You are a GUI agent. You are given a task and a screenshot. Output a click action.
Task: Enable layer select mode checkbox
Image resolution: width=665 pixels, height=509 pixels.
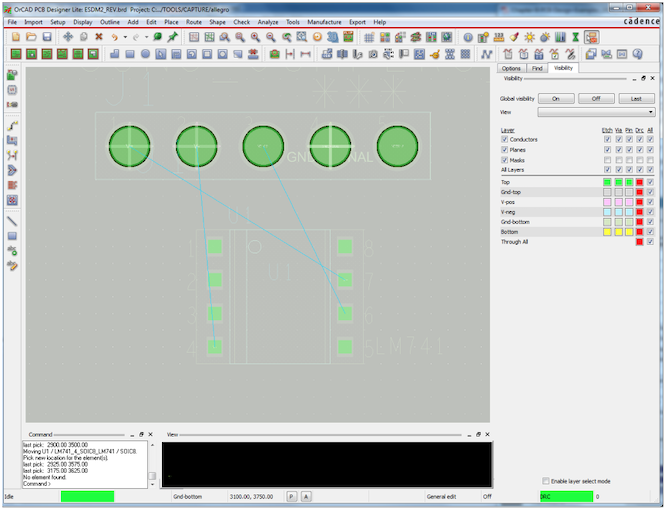point(546,481)
